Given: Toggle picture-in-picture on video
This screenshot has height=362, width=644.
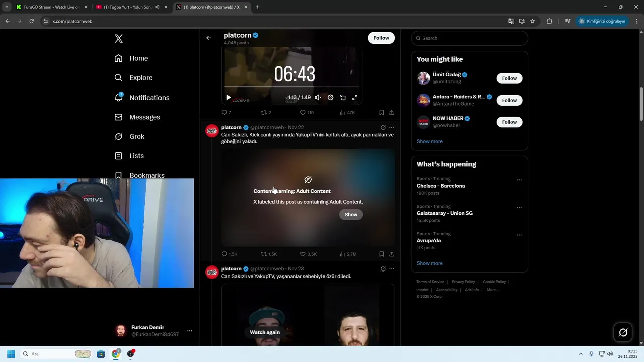Looking at the screenshot, I should [x=343, y=98].
